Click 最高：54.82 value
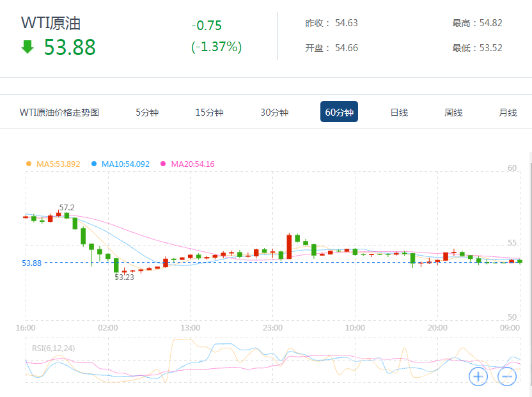This screenshot has height=397, width=532. tap(477, 23)
